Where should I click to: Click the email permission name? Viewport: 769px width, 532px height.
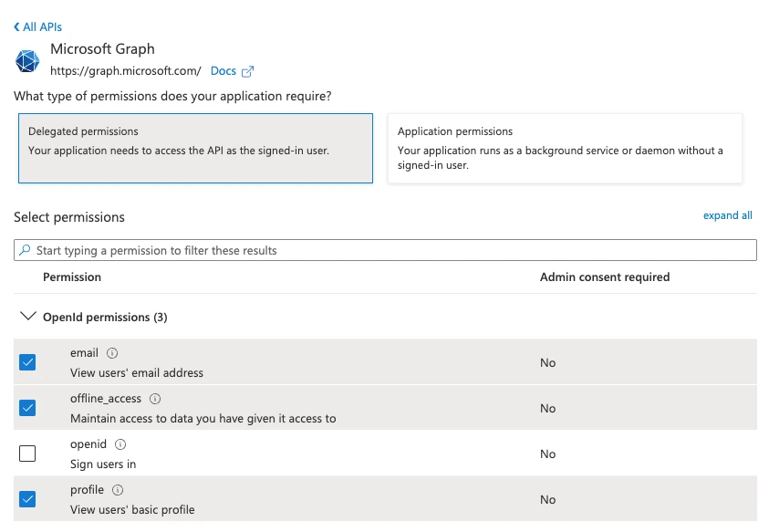point(84,353)
